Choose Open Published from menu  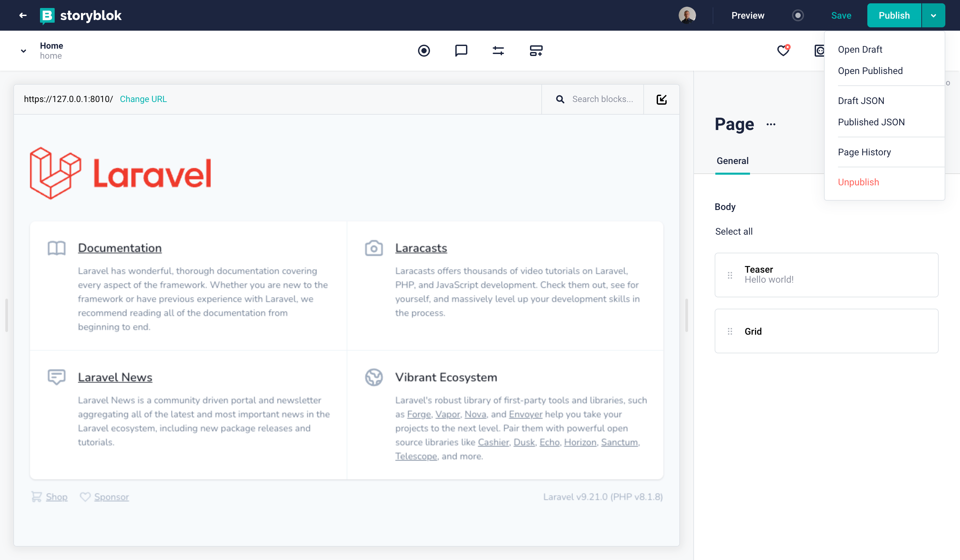[x=870, y=71]
